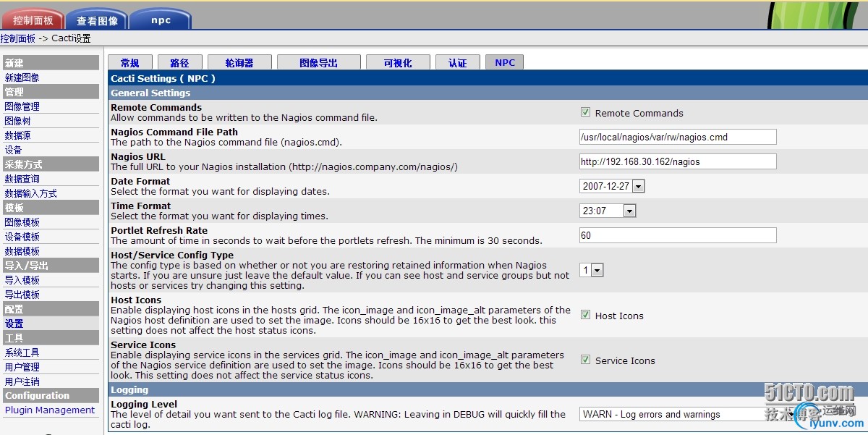Open 数据查询 in the sidebar

point(22,179)
